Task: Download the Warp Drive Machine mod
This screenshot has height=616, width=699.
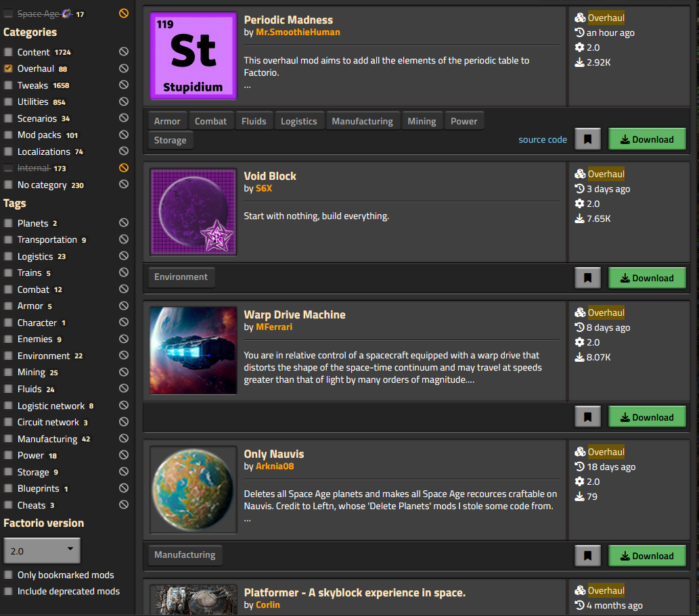Action: pos(647,417)
